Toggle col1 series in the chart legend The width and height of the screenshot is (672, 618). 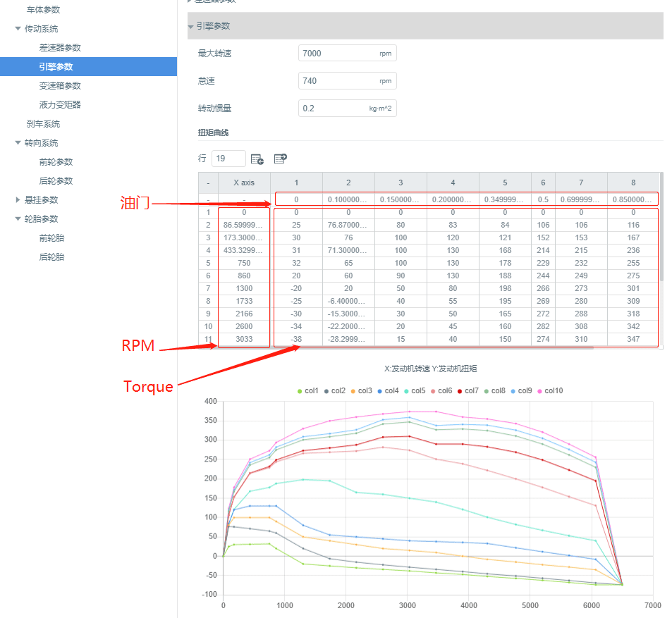tap(308, 390)
